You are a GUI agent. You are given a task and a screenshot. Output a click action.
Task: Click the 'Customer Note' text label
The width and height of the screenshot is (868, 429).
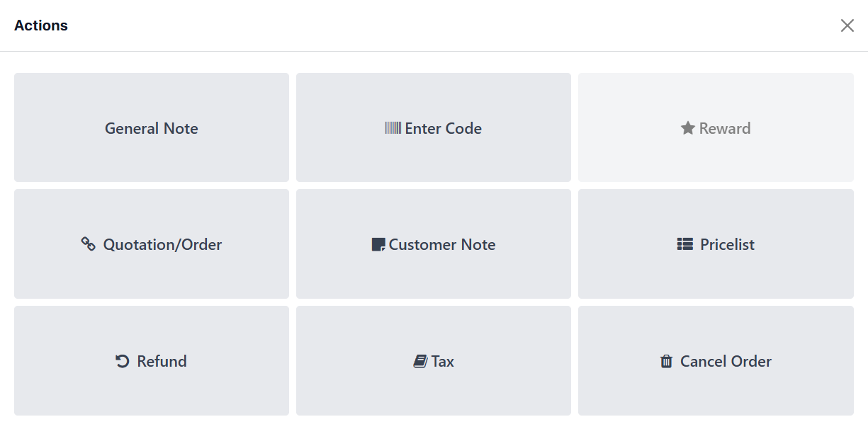pos(442,245)
